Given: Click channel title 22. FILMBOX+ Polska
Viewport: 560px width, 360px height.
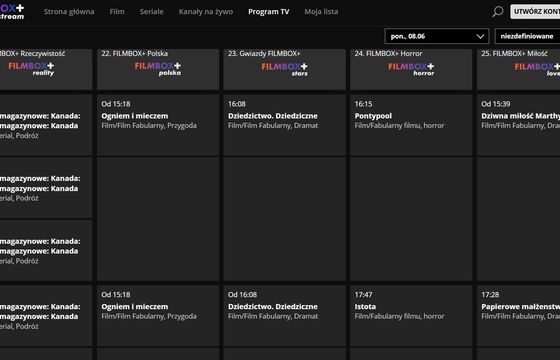Looking at the screenshot, I should [x=135, y=54].
